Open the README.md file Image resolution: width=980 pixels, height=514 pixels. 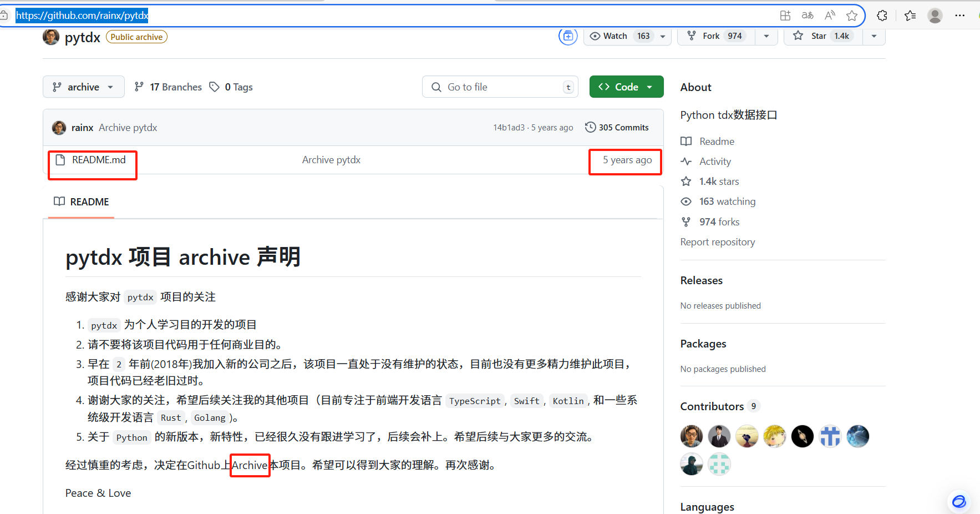99,160
